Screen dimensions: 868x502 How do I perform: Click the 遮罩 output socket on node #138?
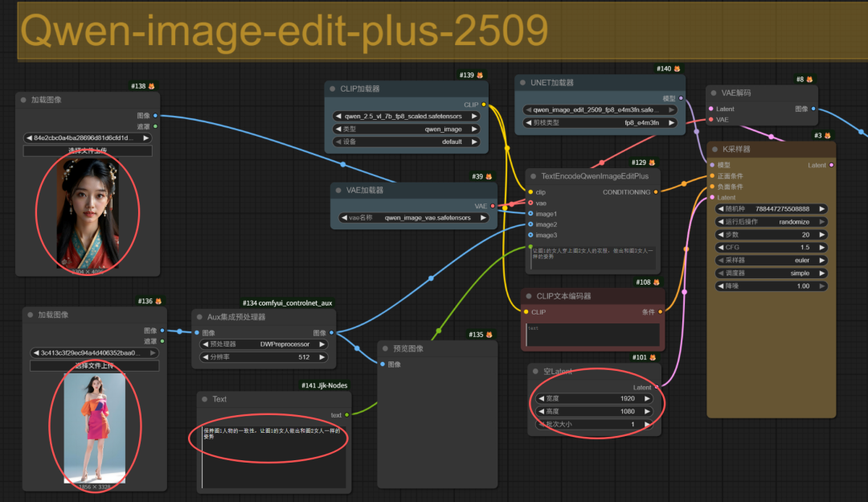156,126
